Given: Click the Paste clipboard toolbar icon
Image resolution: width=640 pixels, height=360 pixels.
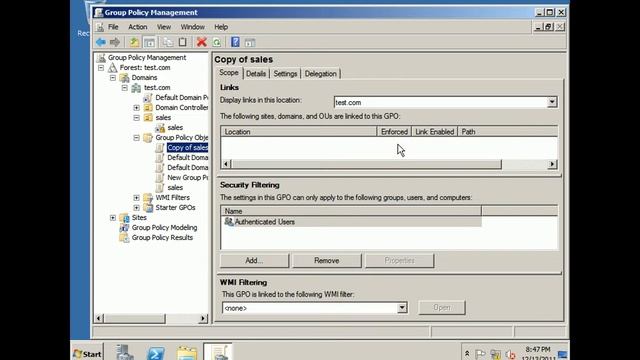Looking at the screenshot, I should tap(182, 42).
